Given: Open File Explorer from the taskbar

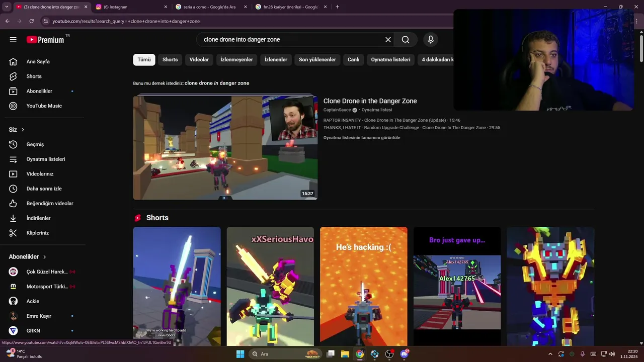Looking at the screenshot, I should point(345,354).
